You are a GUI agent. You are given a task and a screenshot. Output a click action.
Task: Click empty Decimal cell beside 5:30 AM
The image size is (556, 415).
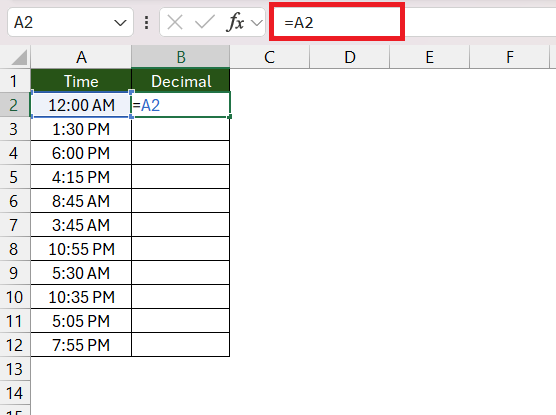[x=180, y=273]
